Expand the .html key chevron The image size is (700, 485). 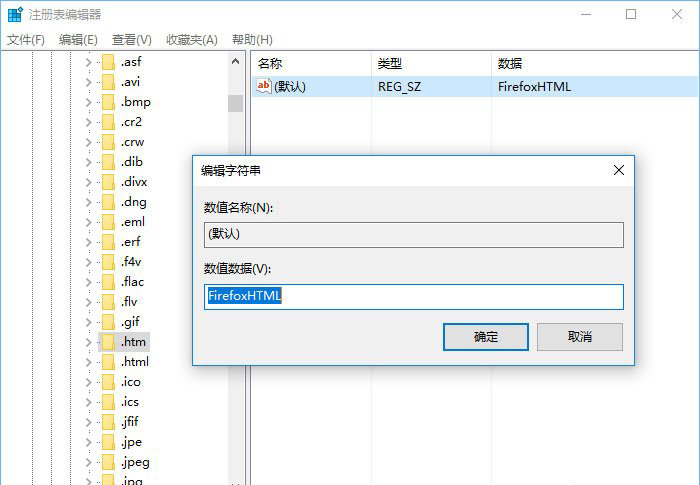pyautogui.click(x=88, y=362)
